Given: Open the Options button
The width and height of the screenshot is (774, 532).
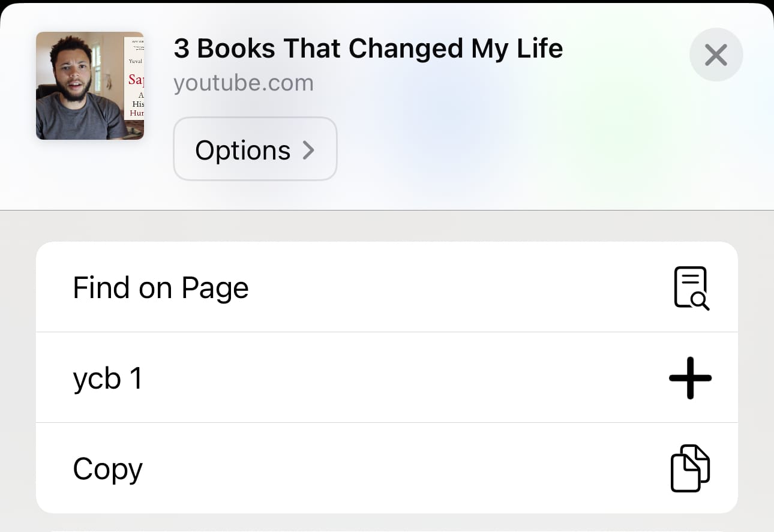Looking at the screenshot, I should tap(255, 149).
